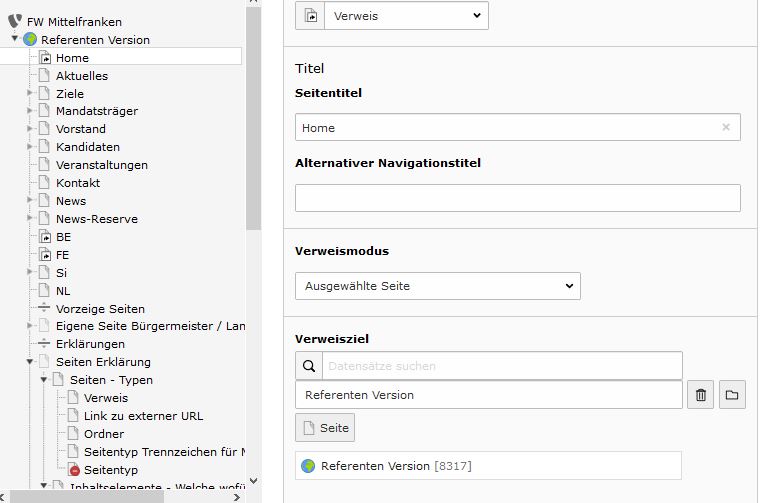
Task: Click the shortcut icon beside BE page
Action: point(45,237)
